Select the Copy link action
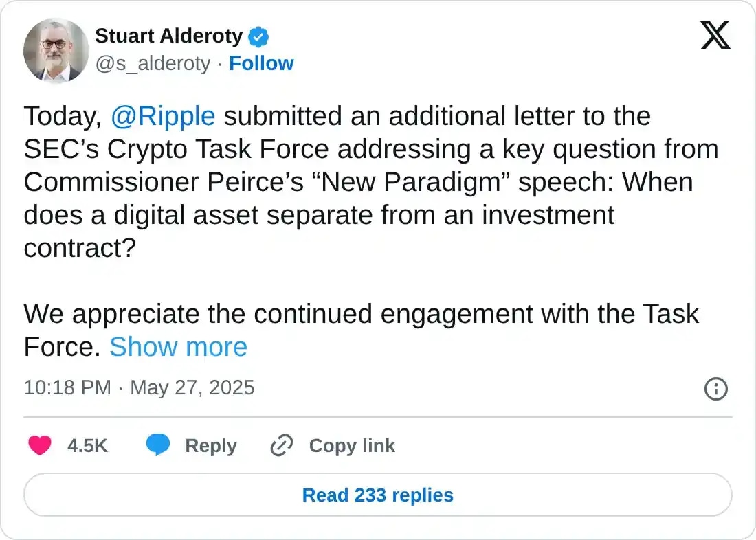Viewport: 756px width, 540px height. 352,445
